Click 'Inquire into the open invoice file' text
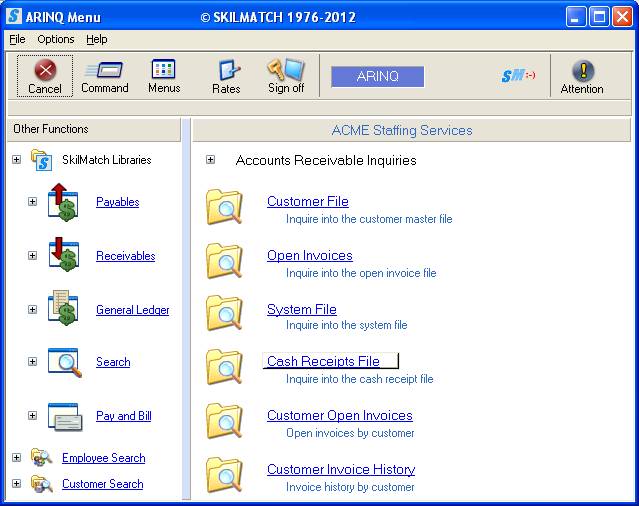The height and width of the screenshot is (506, 639). 361,273
